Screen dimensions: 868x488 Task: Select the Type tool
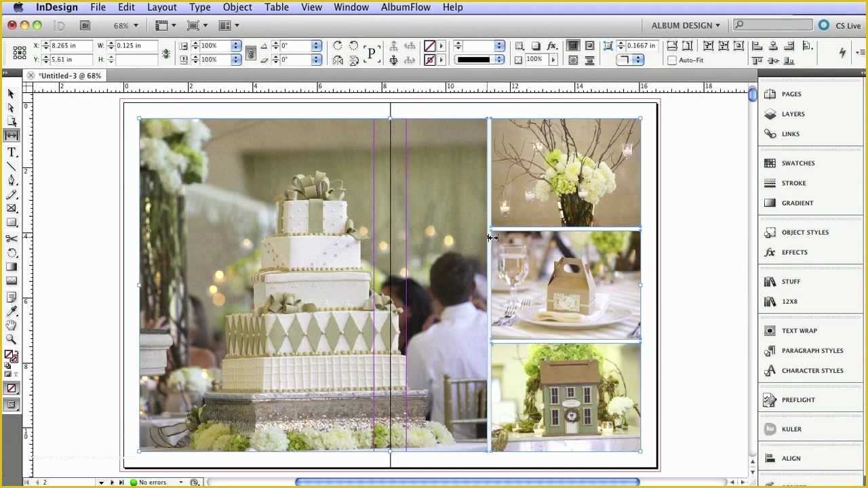pos(12,152)
